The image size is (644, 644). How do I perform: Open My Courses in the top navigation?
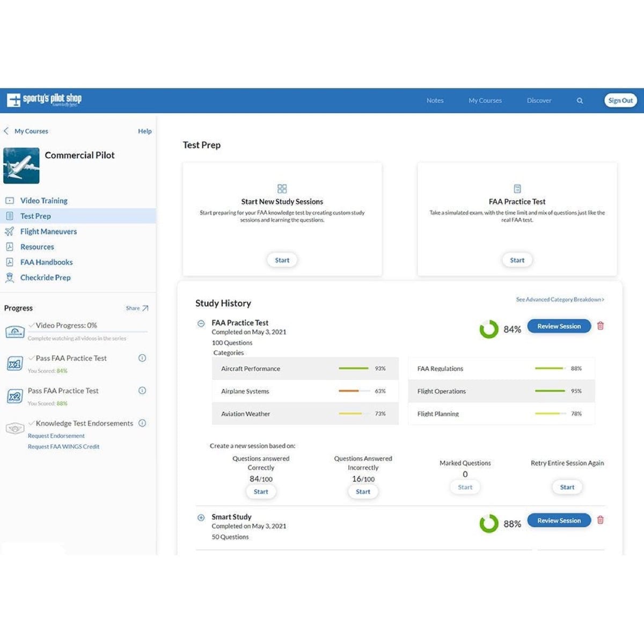pos(485,100)
